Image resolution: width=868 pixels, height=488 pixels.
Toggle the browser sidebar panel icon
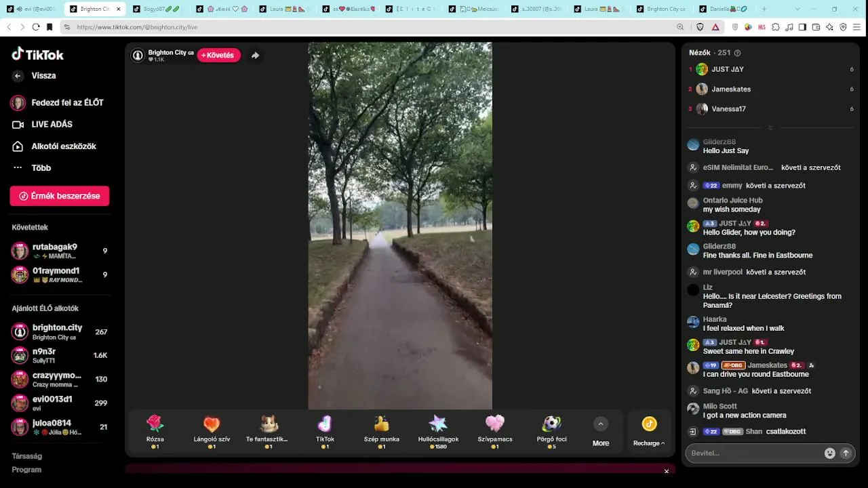[x=802, y=27]
